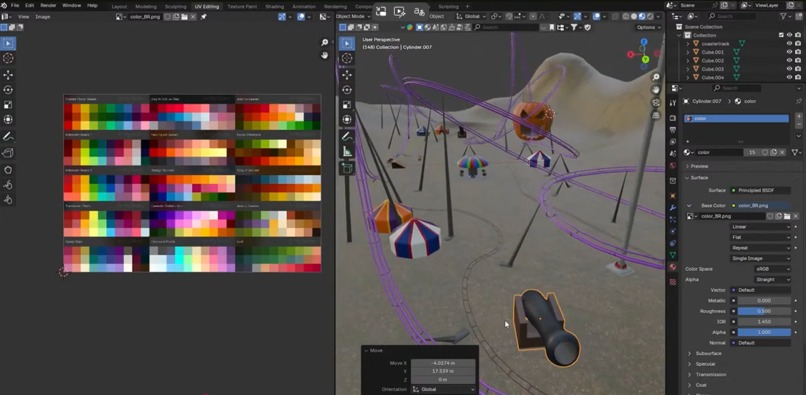Viewport: 806px width, 395px height.
Task: Disable Cube.001 in renders camera icon
Action: pyautogui.click(x=797, y=52)
